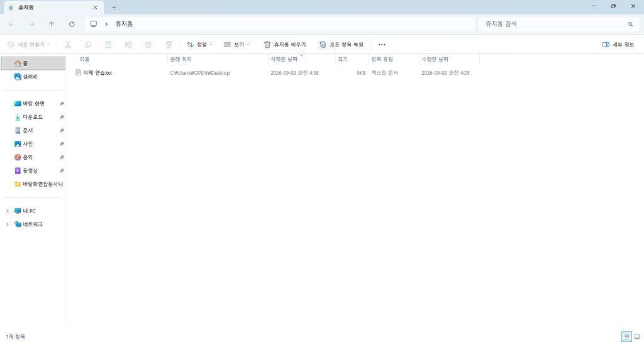
Task: Open the 보기 view dropdown
Action: (236, 45)
